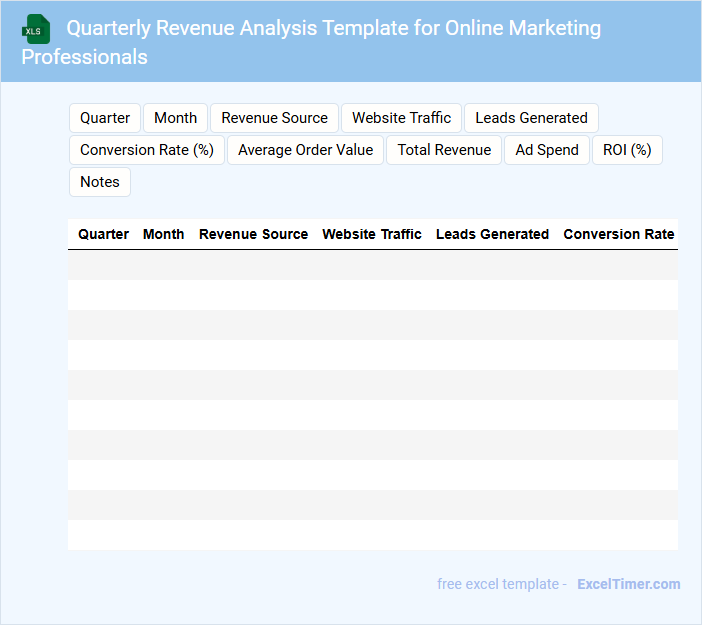The image size is (702, 625).
Task: Click the Quarter column header in table
Action: [103, 234]
